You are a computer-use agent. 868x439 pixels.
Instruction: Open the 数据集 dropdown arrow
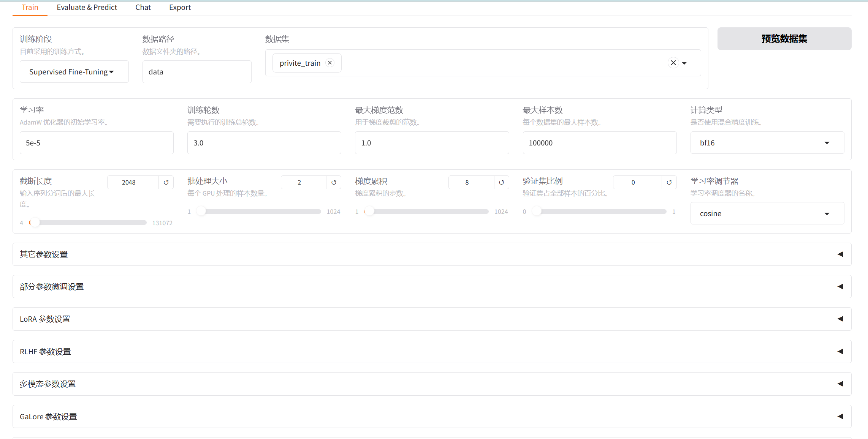(684, 63)
